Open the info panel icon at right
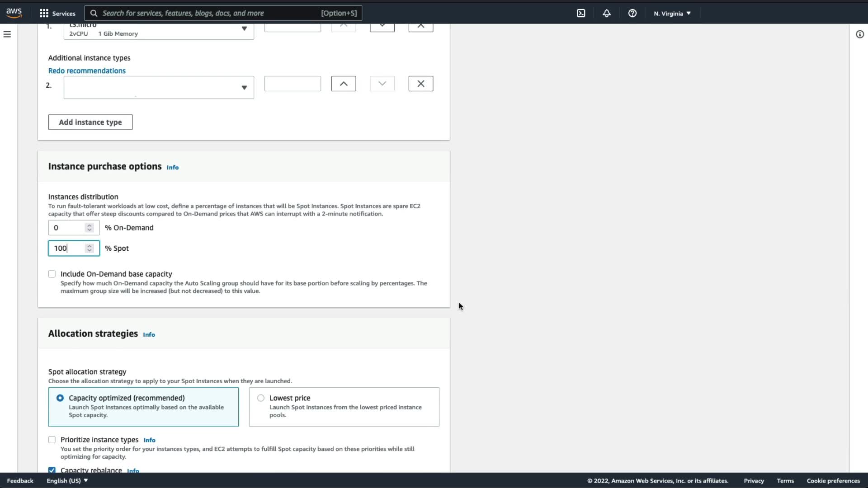The height and width of the screenshot is (488, 868). [x=859, y=34]
